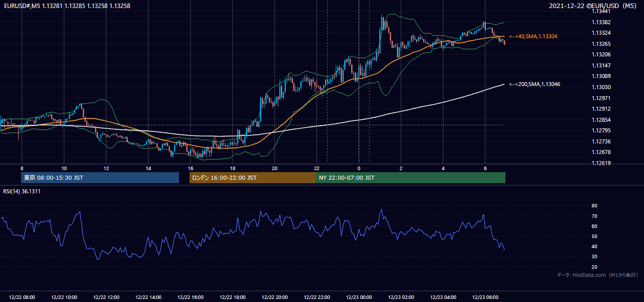Click the 12/22 22:00 bottom time label
Image resolution: width=644 pixels, height=302 pixels.
click(x=316, y=297)
